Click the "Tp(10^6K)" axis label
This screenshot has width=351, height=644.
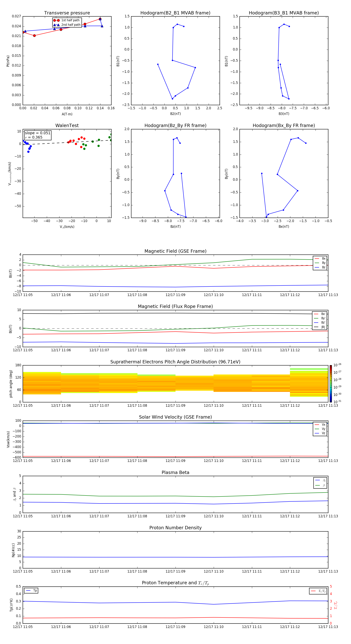pos(11,605)
